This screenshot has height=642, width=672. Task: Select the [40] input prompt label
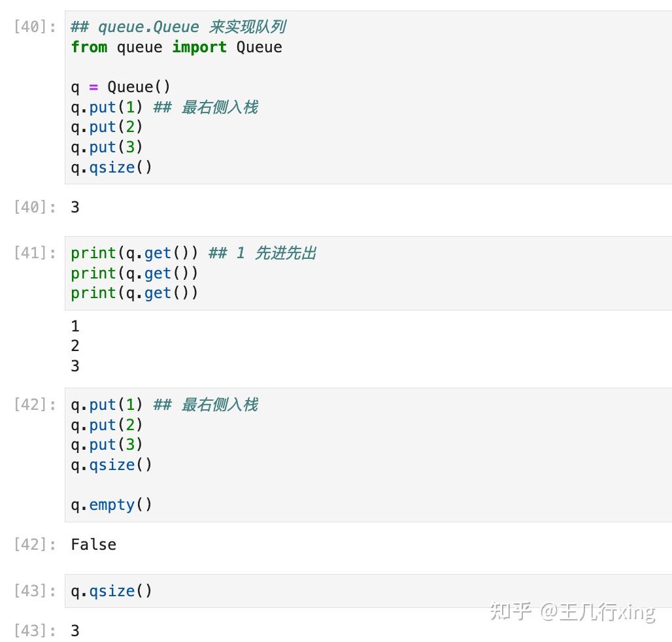coord(35,27)
